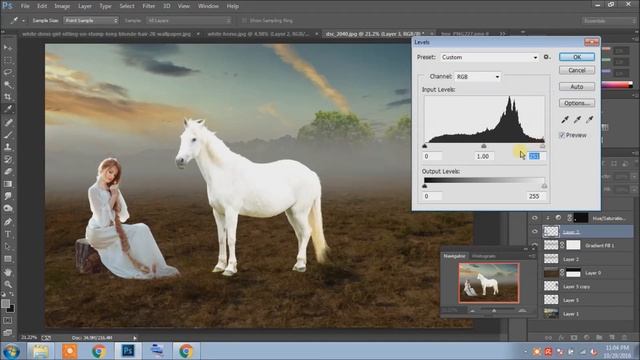Click the Options... button in Levels
The image size is (640, 360).
(x=577, y=103)
